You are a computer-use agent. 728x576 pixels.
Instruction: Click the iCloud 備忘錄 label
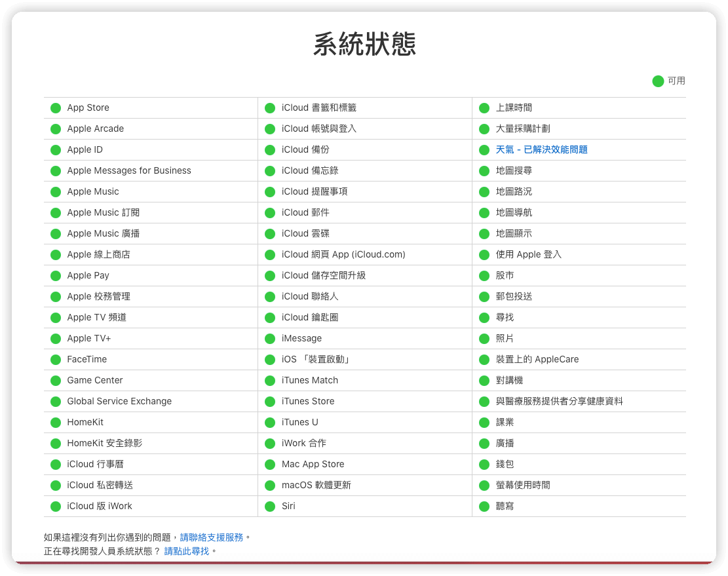click(310, 170)
